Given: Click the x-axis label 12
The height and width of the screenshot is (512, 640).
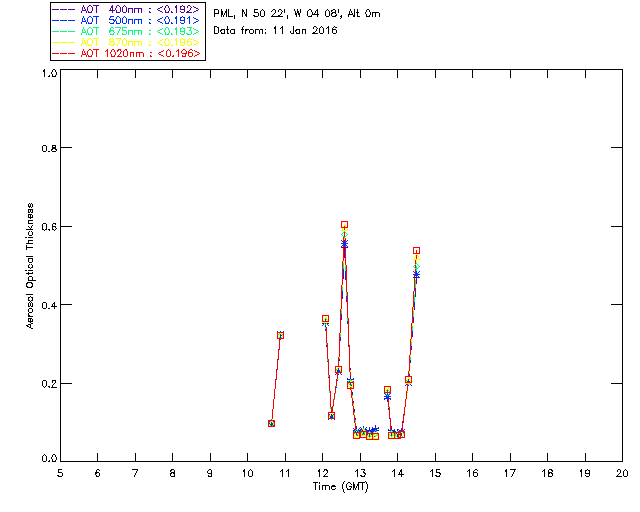Looking at the screenshot, I should click(x=322, y=473).
